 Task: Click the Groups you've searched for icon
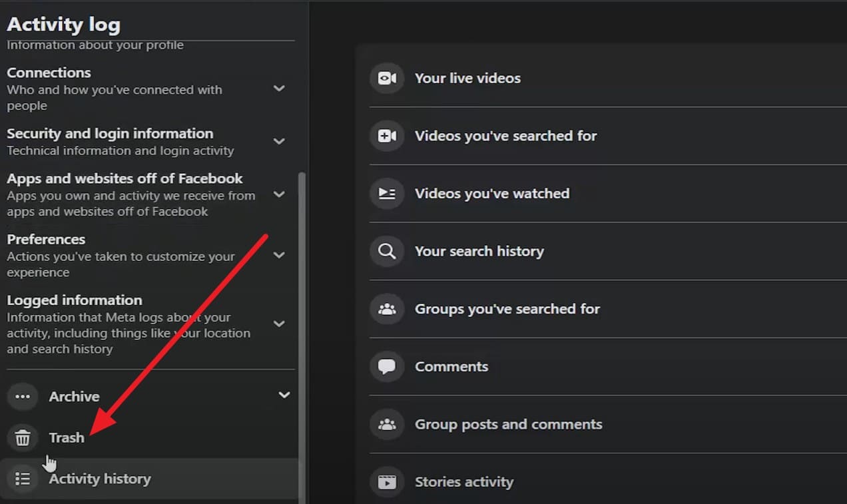[x=387, y=309]
